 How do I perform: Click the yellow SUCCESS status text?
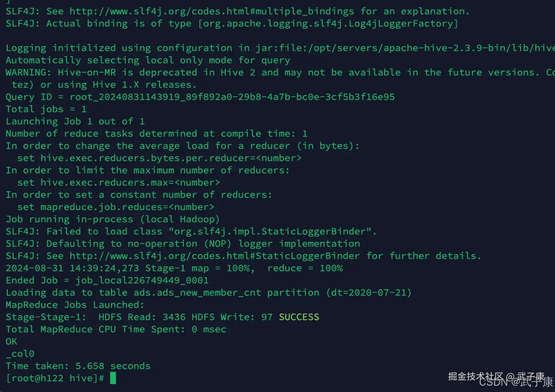click(x=299, y=317)
